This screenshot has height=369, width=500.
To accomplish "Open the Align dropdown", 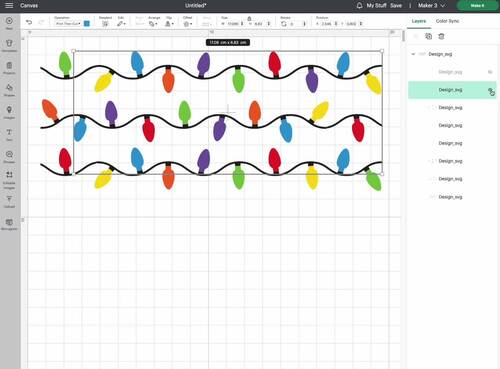I will coord(140,23).
